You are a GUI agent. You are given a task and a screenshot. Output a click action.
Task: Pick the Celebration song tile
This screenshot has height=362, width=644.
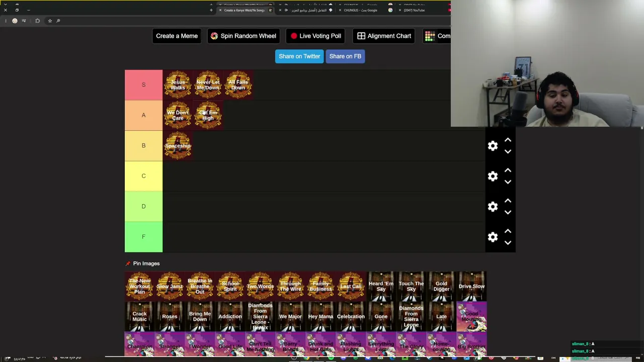tap(351, 317)
